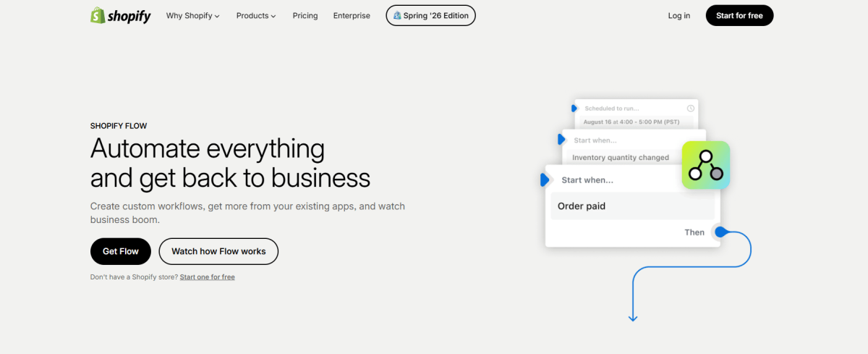The height and width of the screenshot is (354, 868).
Task: Open Spring '26 Edition link
Action: pyautogui.click(x=430, y=15)
